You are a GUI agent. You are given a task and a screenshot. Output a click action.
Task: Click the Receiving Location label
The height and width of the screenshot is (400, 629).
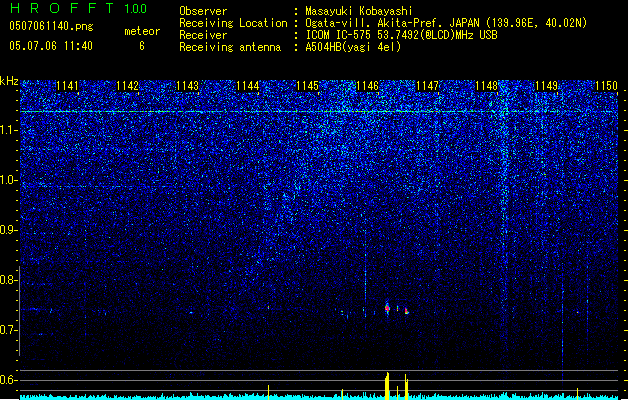coord(233,23)
